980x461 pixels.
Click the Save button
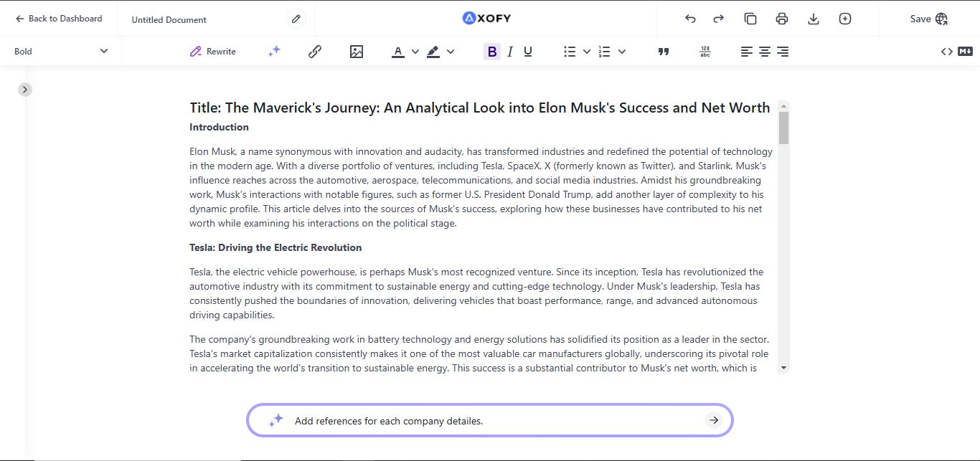point(929,19)
